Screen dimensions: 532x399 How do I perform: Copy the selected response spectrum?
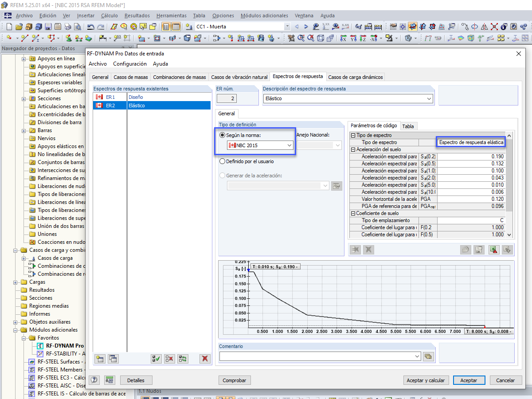[x=113, y=359]
